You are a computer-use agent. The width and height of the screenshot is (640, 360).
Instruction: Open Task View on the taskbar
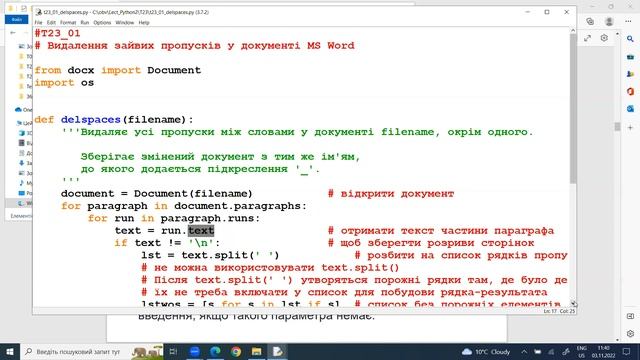(x=173, y=351)
